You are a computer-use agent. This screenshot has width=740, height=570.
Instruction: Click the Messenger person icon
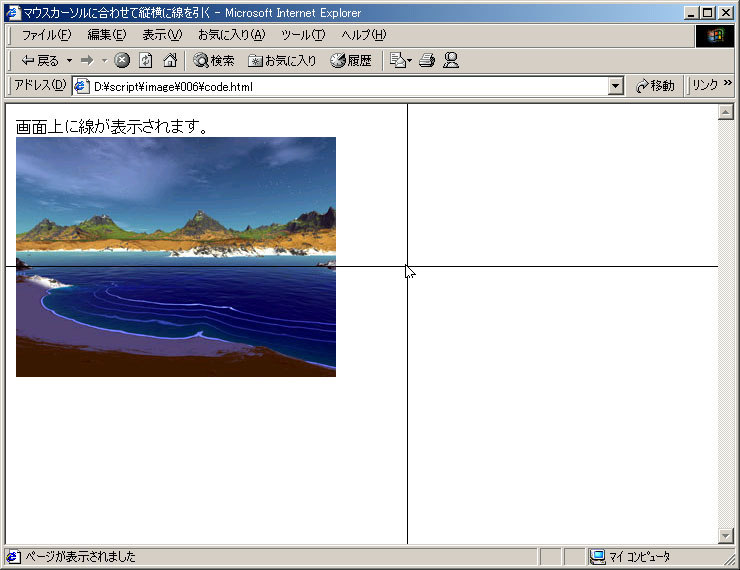click(x=451, y=60)
